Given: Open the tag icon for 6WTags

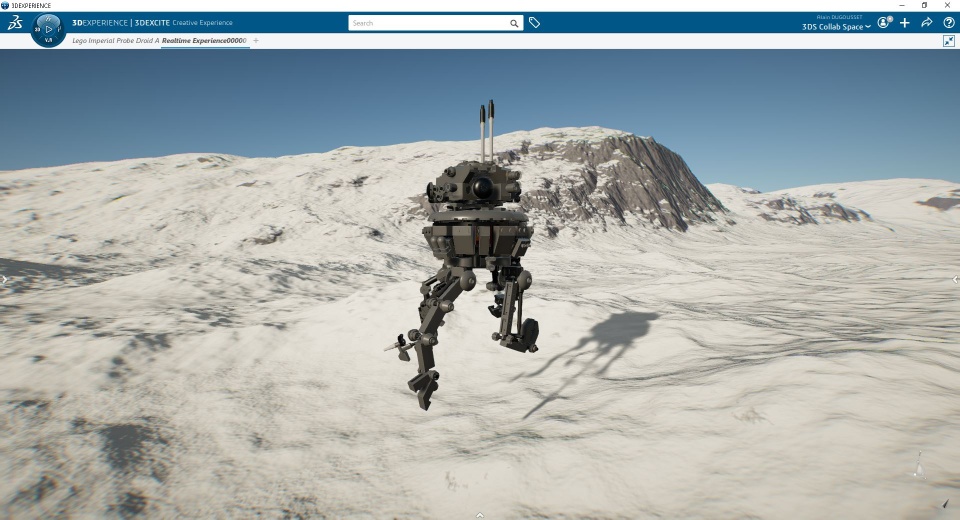Looking at the screenshot, I should pyautogui.click(x=534, y=23).
